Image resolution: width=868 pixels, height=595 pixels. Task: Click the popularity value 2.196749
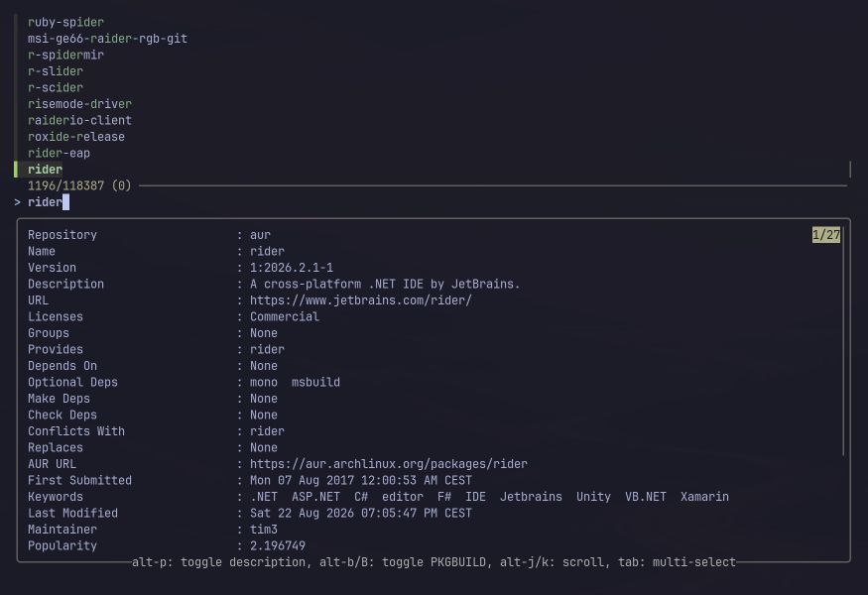(x=278, y=545)
